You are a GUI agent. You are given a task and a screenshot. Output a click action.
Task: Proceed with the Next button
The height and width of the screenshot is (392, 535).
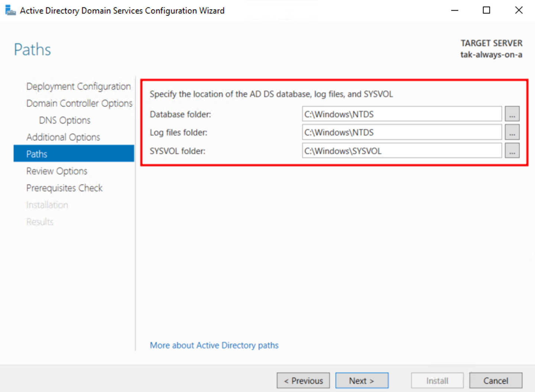(x=362, y=380)
